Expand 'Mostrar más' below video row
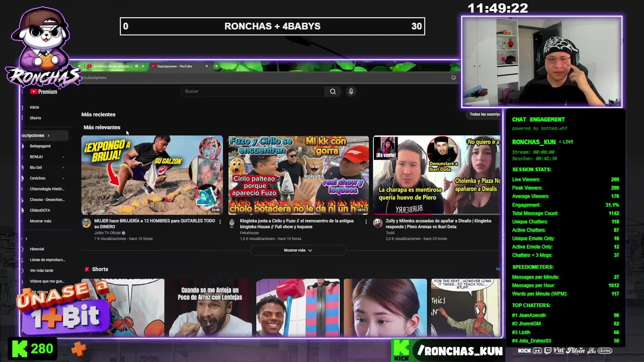 (x=298, y=250)
